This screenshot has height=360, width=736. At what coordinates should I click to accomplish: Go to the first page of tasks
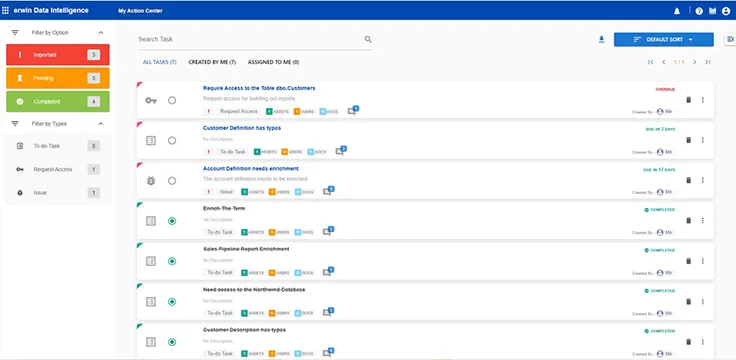pyautogui.click(x=651, y=62)
